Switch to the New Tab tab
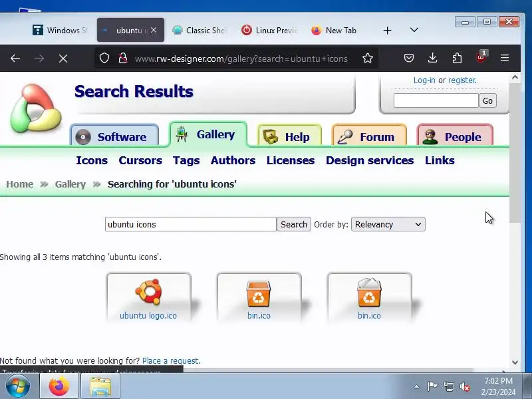Screen dimensions: 532x399 click(x=334, y=30)
